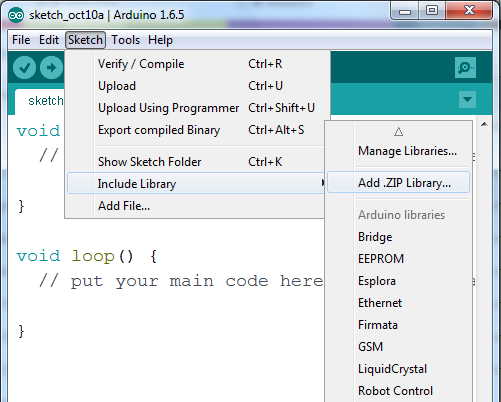The image size is (501, 402).
Task: Include the LiquidCrystal library
Action: [399, 369]
